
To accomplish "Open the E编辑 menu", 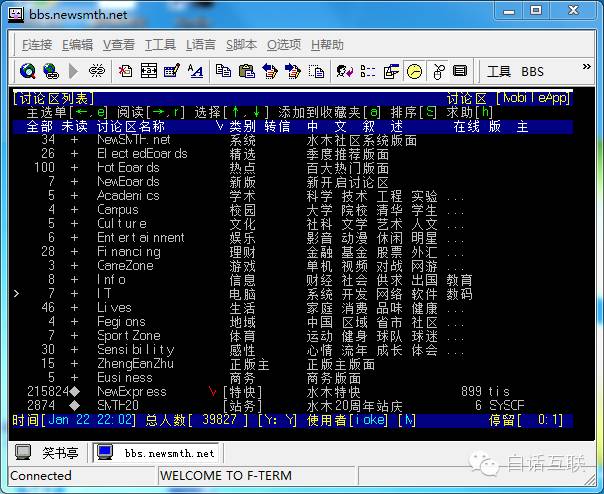I will 77,45.
